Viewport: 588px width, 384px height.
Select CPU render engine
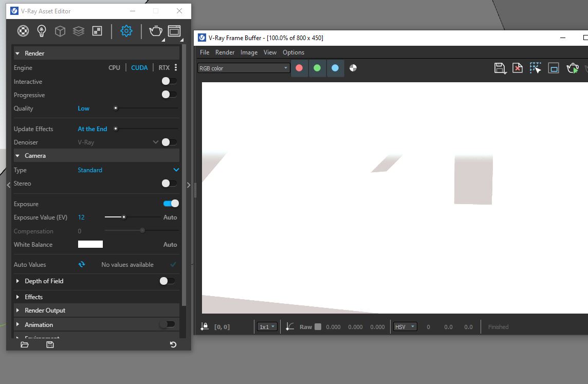(x=115, y=67)
